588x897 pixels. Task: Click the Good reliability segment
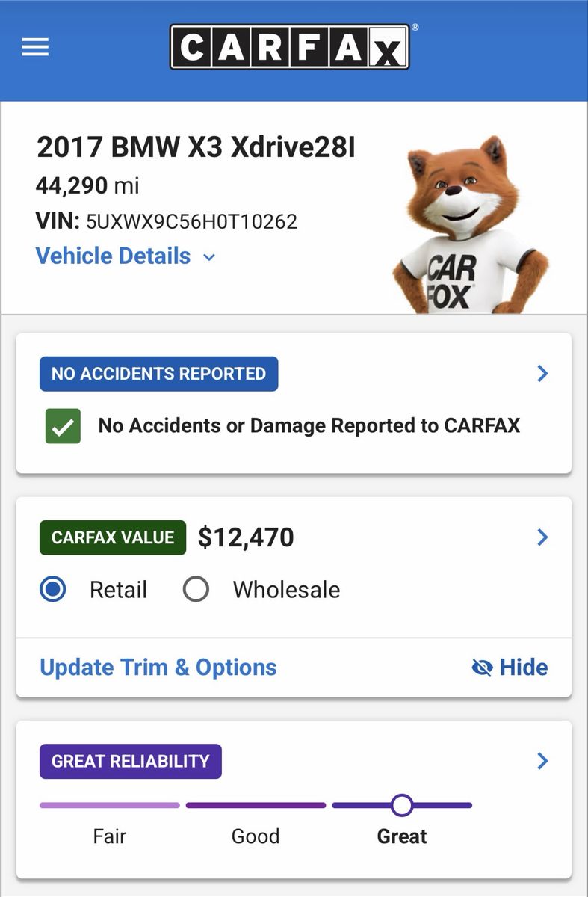click(256, 805)
